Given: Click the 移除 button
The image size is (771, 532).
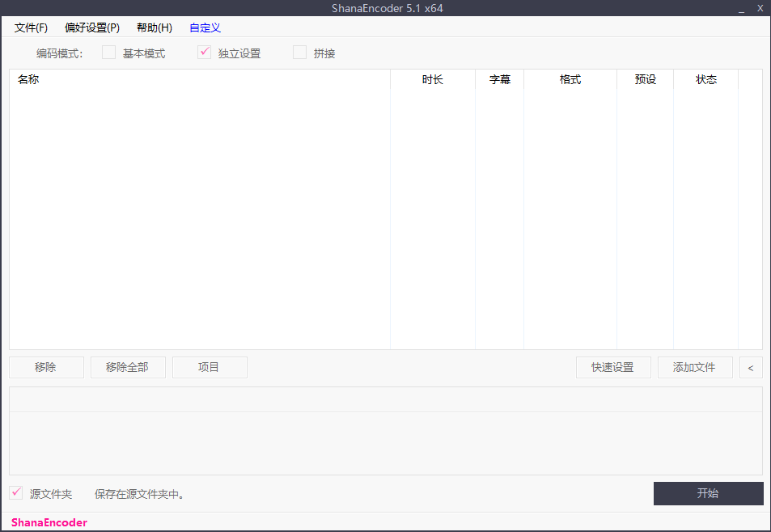Looking at the screenshot, I should coord(46,367).
